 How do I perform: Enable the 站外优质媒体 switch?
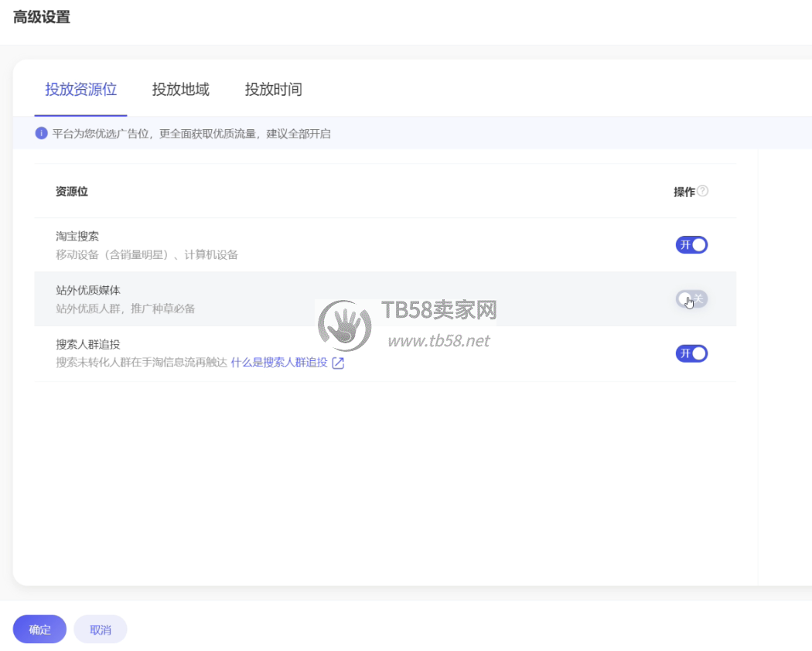(x=691, y=299)
